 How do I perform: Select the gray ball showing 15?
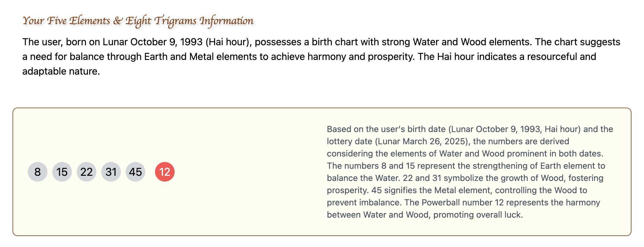coord(62,172)
